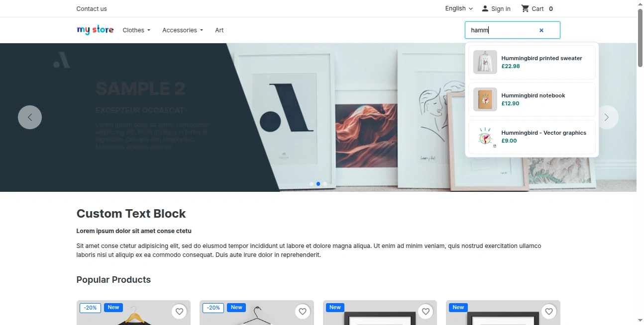Select the first carousel indicator dot

[312, 184]
